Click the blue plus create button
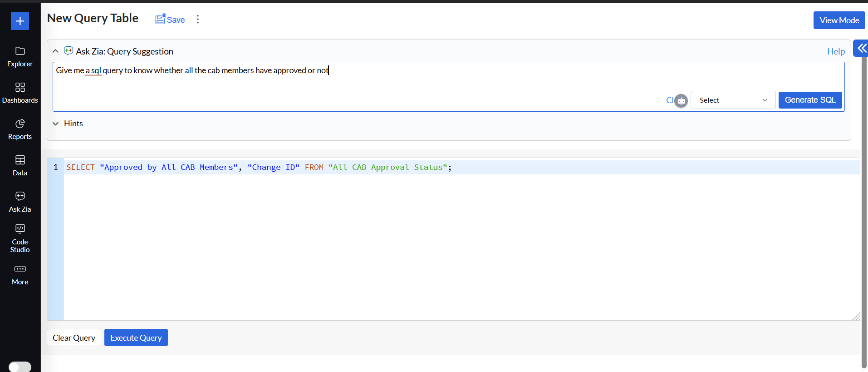This screenshot has width=868, height=372. click(20, 21)
